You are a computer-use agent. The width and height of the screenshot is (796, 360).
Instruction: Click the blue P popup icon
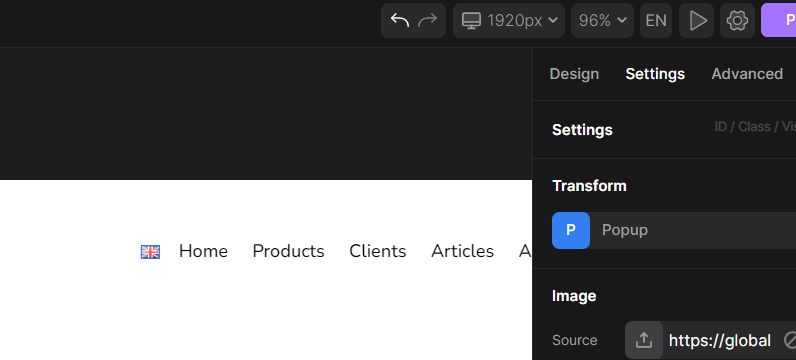point(571,231)
